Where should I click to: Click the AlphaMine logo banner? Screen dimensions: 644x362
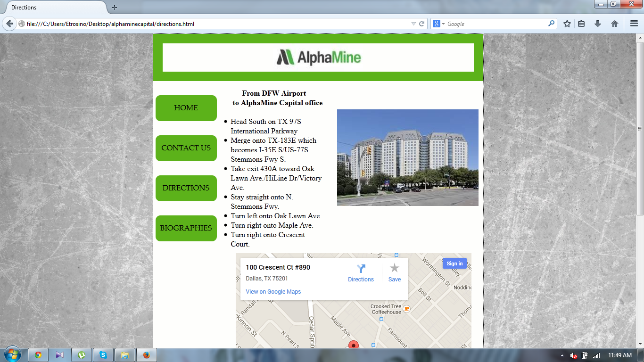pos(318,58)
